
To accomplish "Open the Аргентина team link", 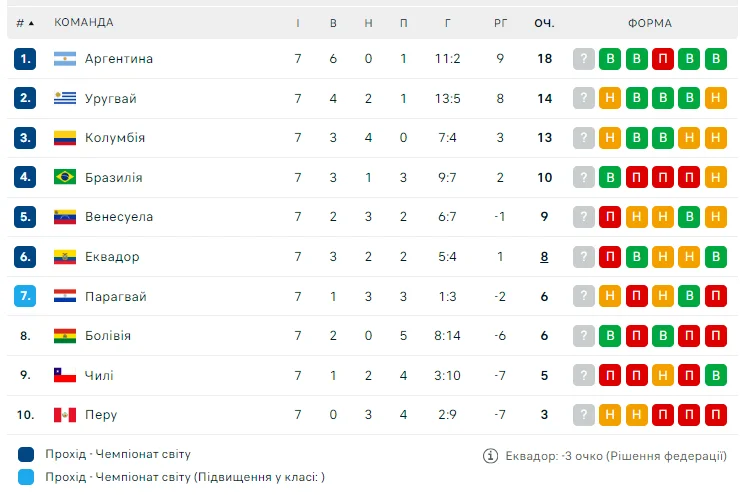I will pos(119,59).
